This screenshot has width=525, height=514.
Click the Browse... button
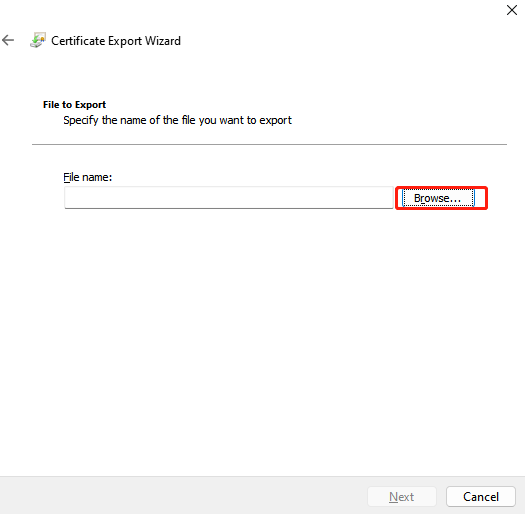(438, 198)
